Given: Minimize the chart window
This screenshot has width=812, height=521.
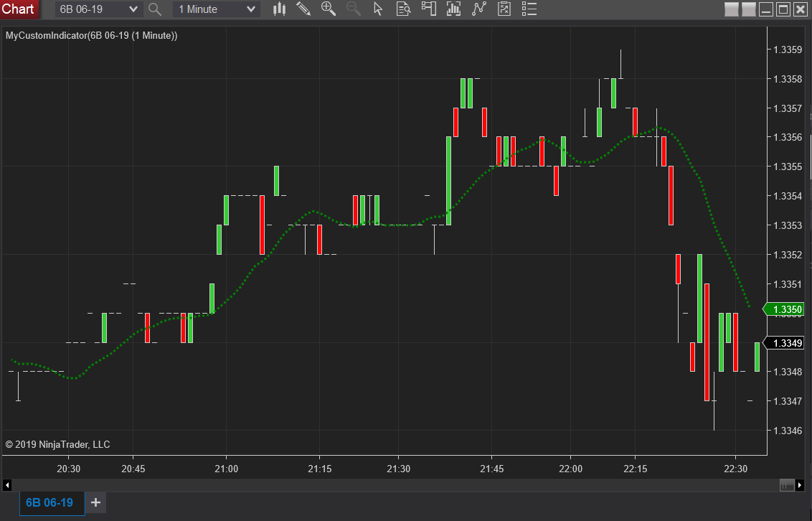Looking at the screenshot, I should (x=766, y=9).
